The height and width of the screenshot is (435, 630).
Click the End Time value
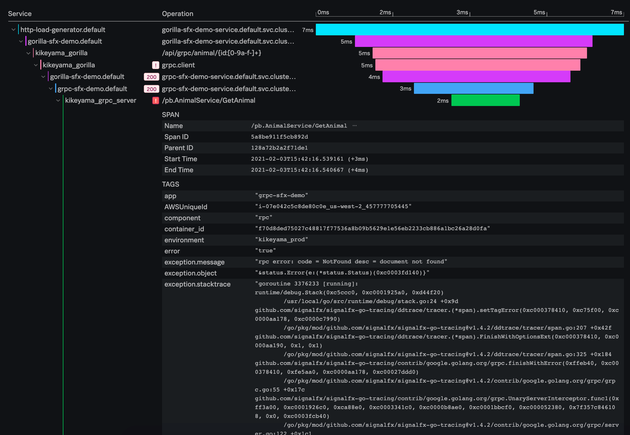(310, 170)
